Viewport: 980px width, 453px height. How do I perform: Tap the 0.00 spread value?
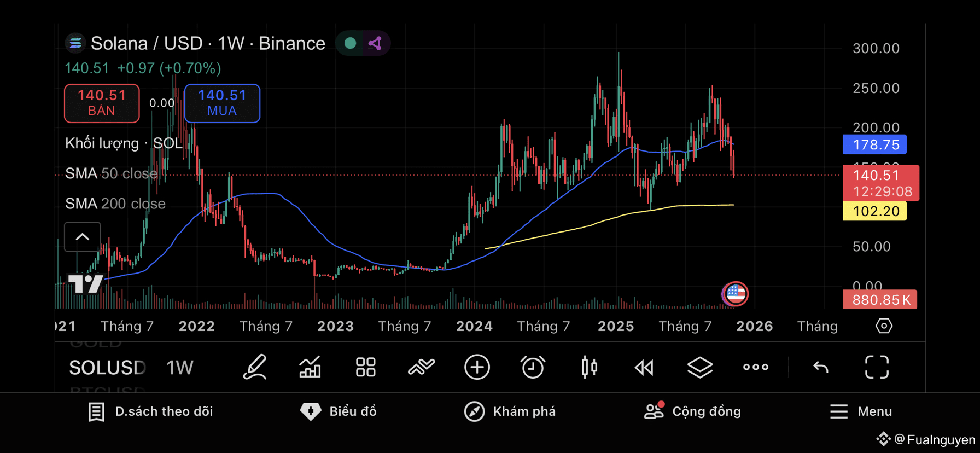162,103
